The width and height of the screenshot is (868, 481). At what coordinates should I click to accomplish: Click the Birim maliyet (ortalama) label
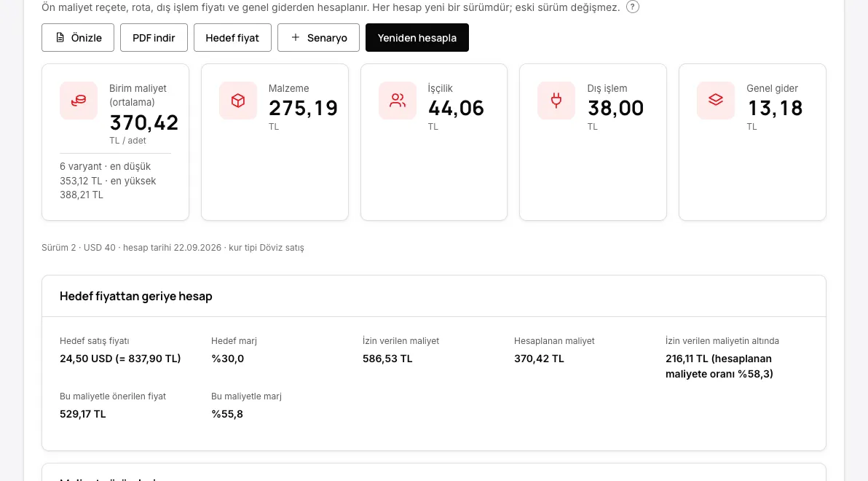138,95
